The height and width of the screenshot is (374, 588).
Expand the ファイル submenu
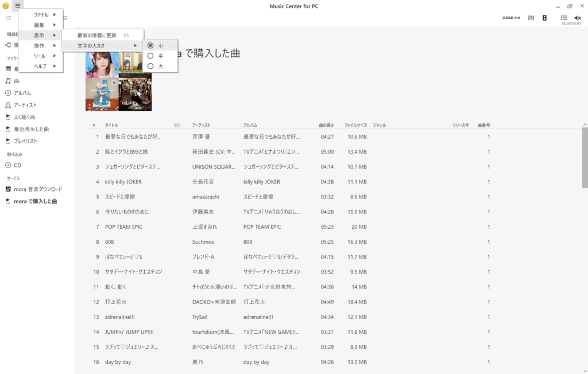[x=41, y=14]
